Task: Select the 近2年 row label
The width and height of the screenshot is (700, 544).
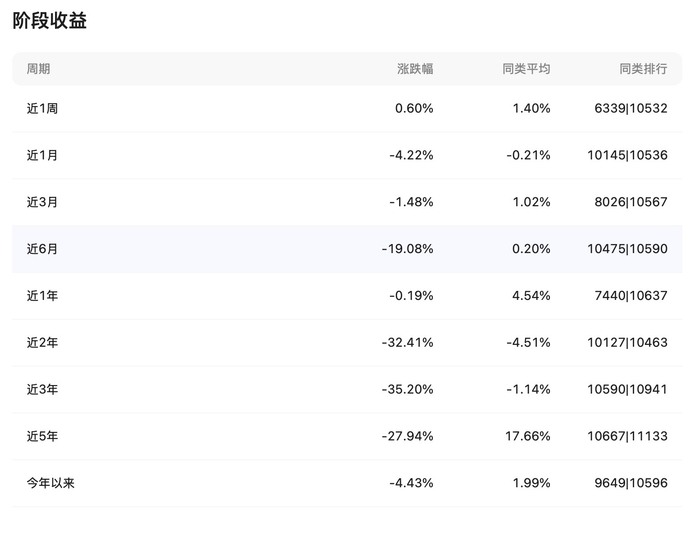Action: (x=43, y=343)
